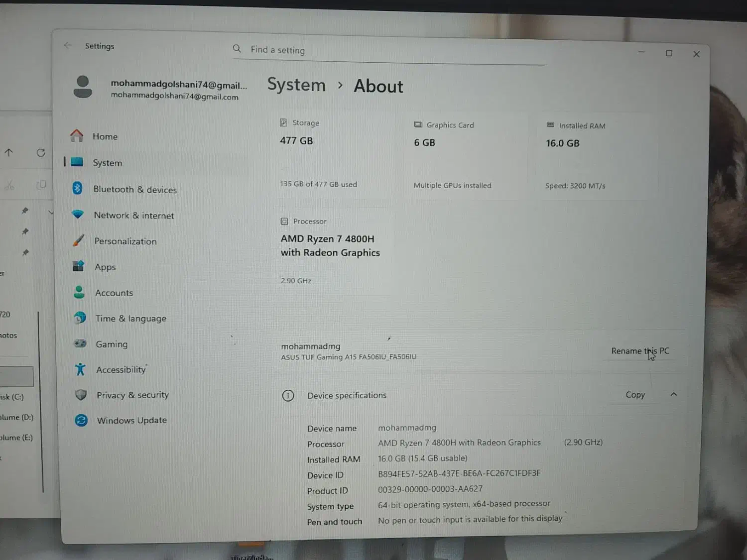
Task: Copy the device specifications
Action: click(x=635, y=395)
